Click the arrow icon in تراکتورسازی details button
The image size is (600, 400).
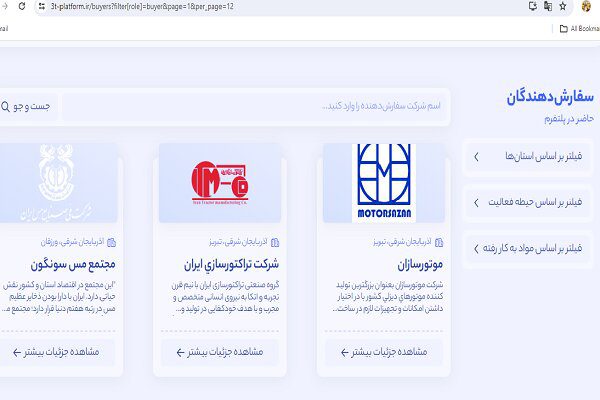[181, 352]
